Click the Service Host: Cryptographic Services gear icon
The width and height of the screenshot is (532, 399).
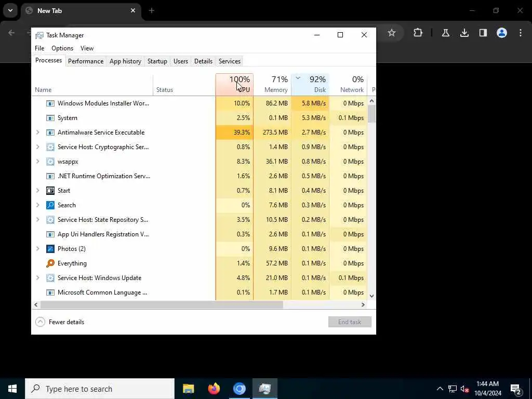click(x=50, y=147)
